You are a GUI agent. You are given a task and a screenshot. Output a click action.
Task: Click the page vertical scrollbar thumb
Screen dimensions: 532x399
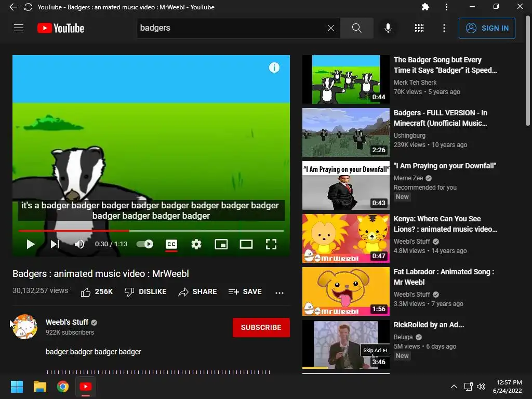pyautogui.click(x=528, y=71)
